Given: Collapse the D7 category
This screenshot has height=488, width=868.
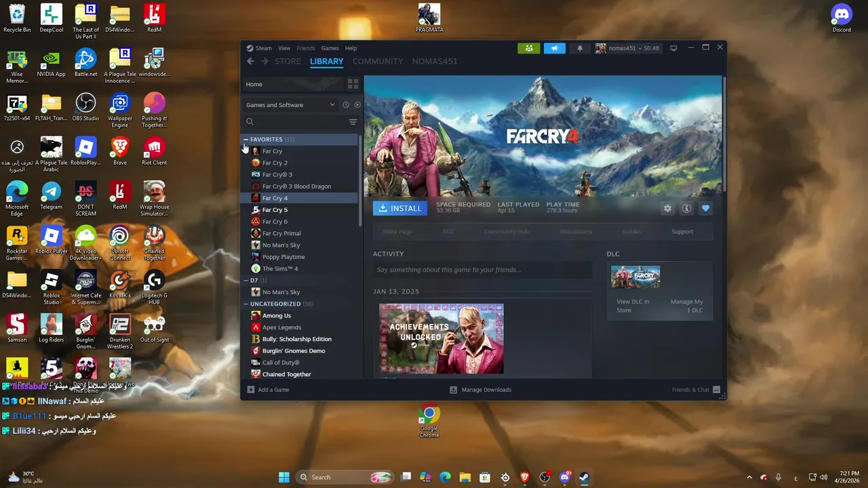Looking at the screenshot, I should (x=245, y=281).
